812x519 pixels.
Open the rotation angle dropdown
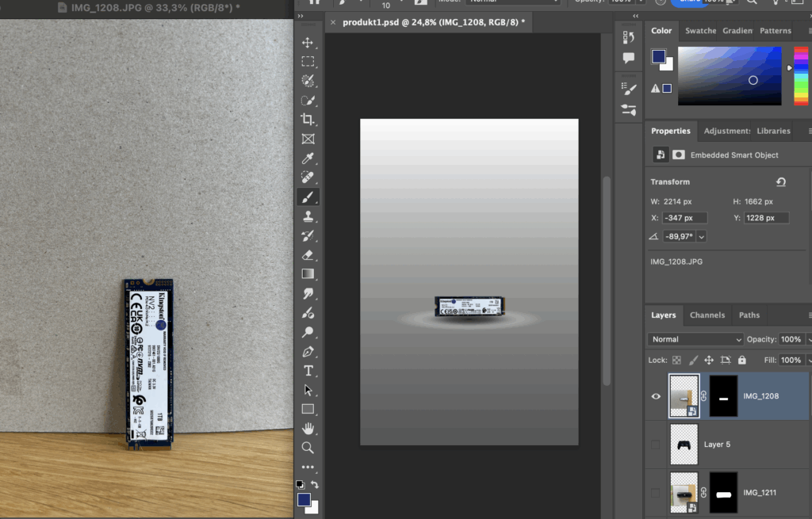tap(701, 236)
